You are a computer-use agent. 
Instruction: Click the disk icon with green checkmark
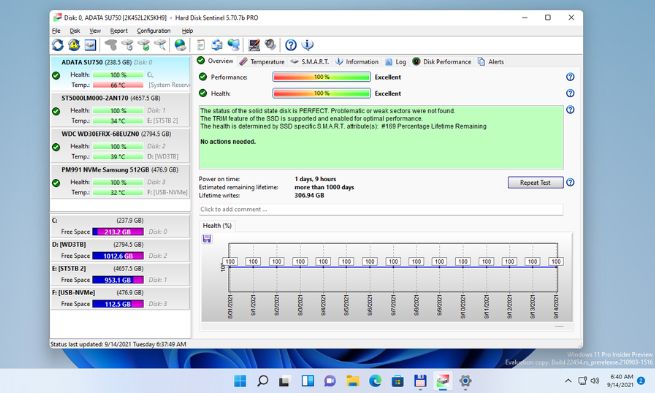pos(143,45)
